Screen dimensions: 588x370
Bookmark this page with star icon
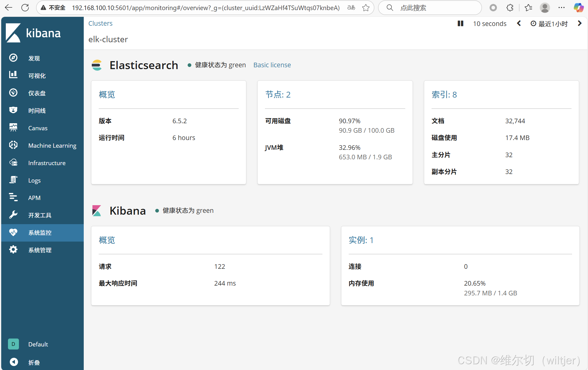pyautogui.click(x=366, y=8)
